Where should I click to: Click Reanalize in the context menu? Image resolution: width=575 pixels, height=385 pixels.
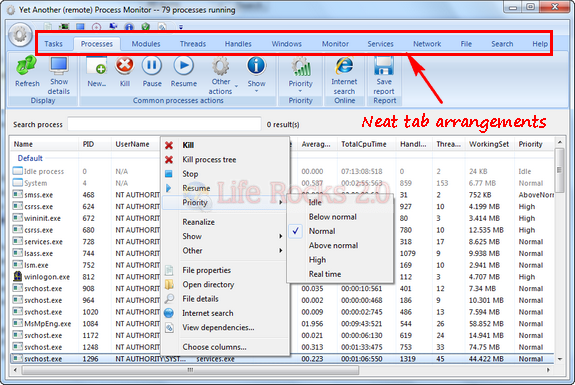(x=224, y=222)
